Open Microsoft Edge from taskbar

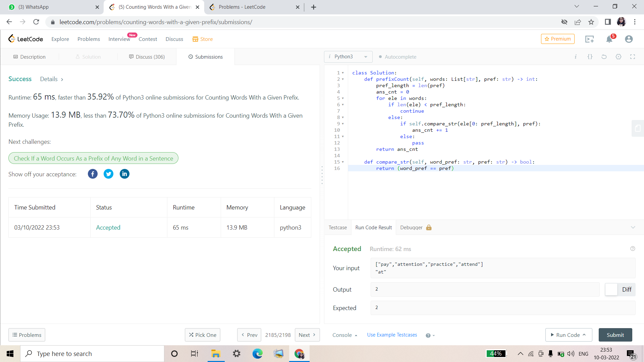coord(257,354)
